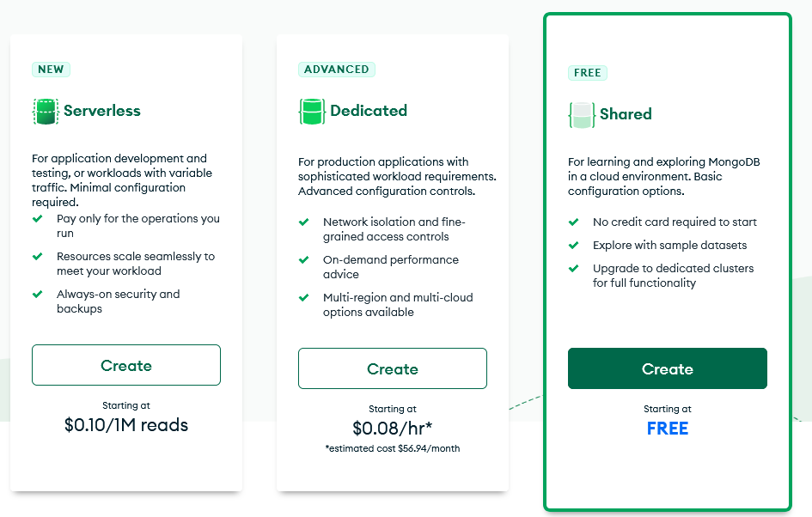Click the checkmark beside 'Always-on security and backups'
812x517 pixels.
37,294
